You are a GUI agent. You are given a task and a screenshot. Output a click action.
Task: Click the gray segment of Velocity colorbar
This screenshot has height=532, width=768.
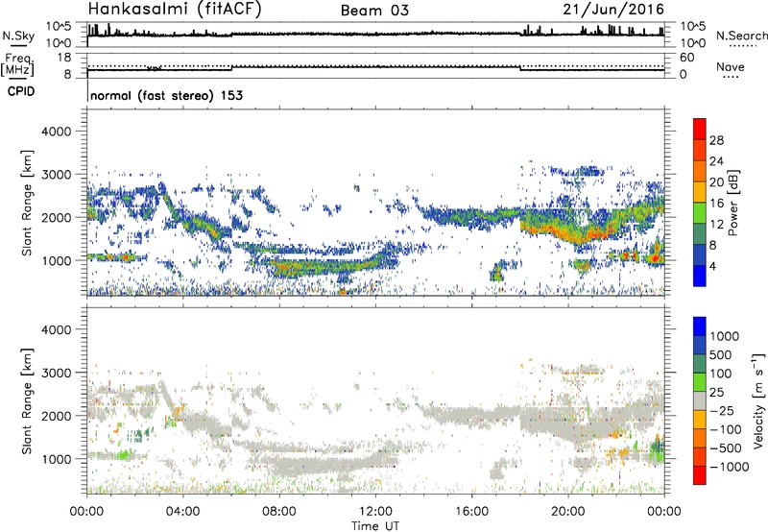(x=700, y=401)
